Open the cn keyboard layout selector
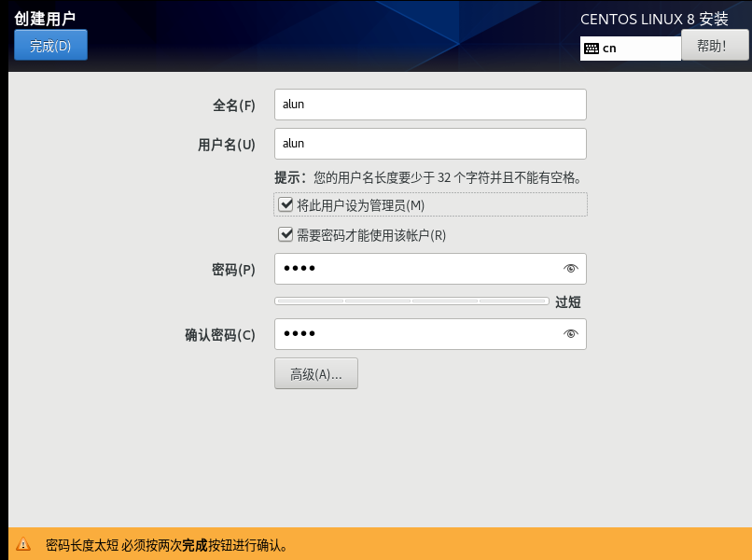The height and width of the screenshot is (560, 752). coord(630,47)
